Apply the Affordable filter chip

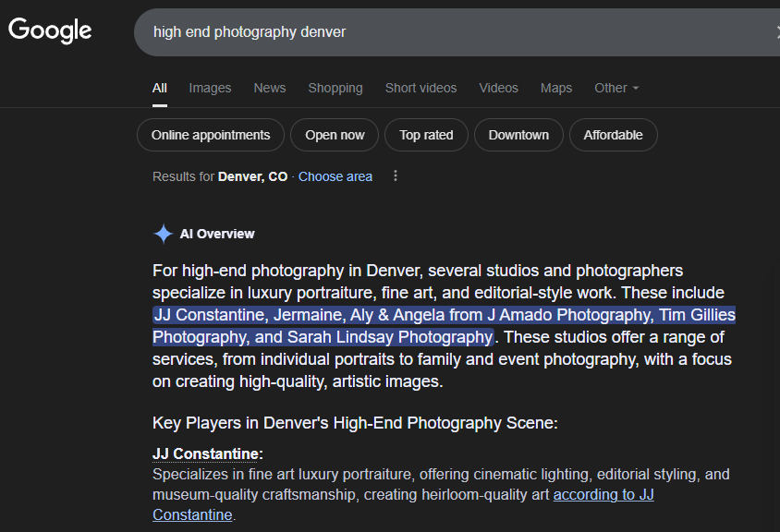point(614,135)
